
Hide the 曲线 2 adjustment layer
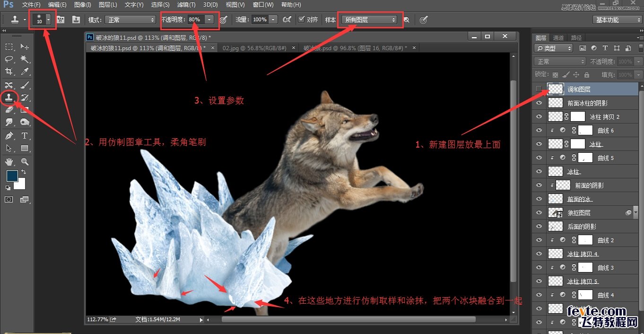539,240
